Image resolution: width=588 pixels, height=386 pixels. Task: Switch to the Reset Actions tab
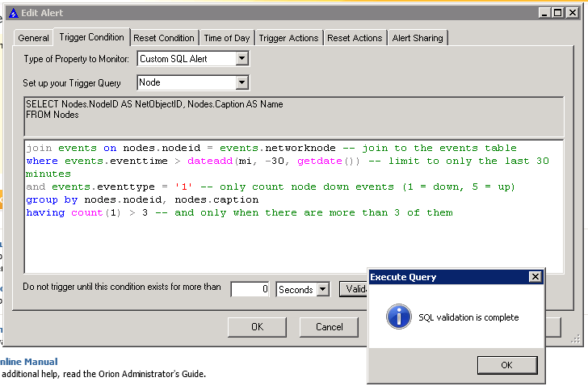pos(355,38)
